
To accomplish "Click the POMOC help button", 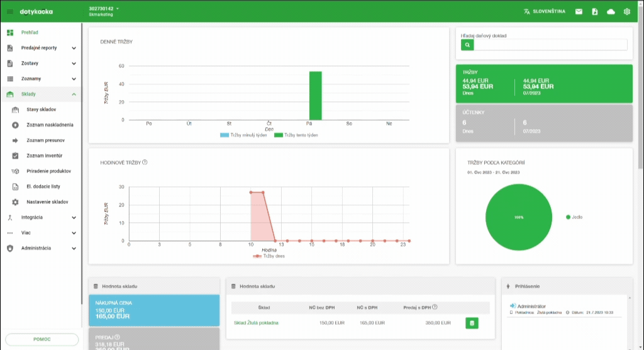I will coord(42,339).
